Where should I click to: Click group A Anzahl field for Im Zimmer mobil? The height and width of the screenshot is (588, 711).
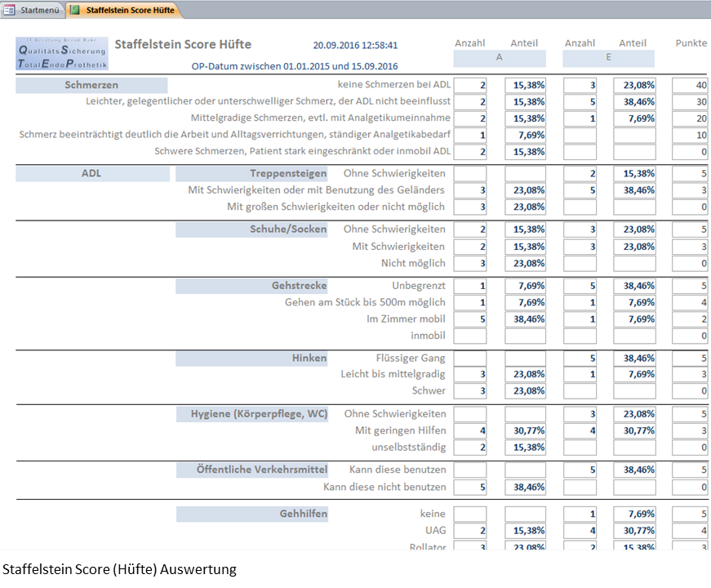[470, 318]
